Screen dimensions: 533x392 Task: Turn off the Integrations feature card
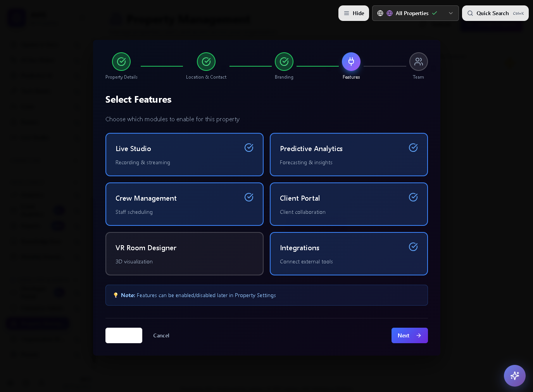pos(348,254)
